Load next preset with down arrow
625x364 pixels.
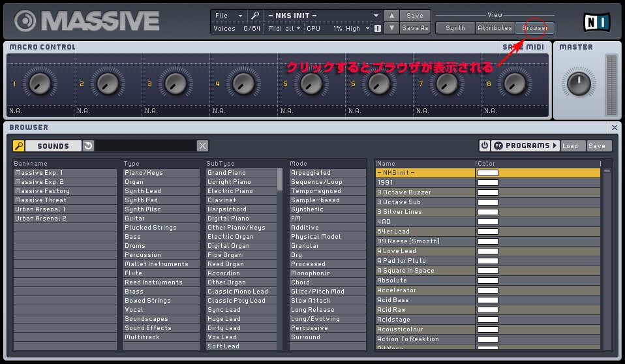pos(391,28)
